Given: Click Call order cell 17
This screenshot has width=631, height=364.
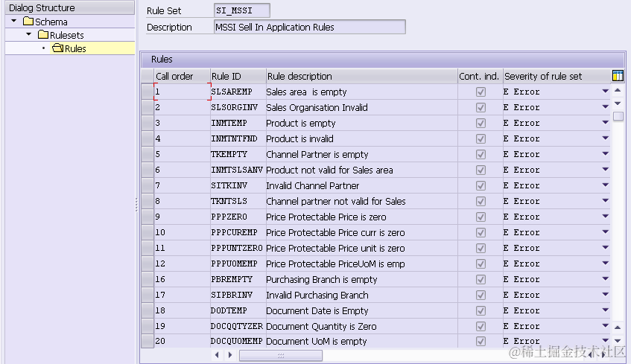Looking at the screenshot, I should point(183,295).
